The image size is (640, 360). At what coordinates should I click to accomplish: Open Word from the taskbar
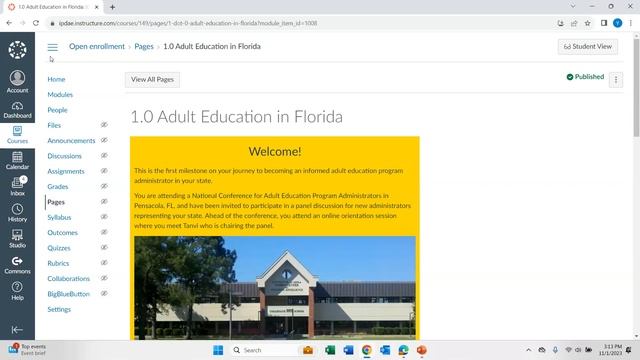(348, 350)
